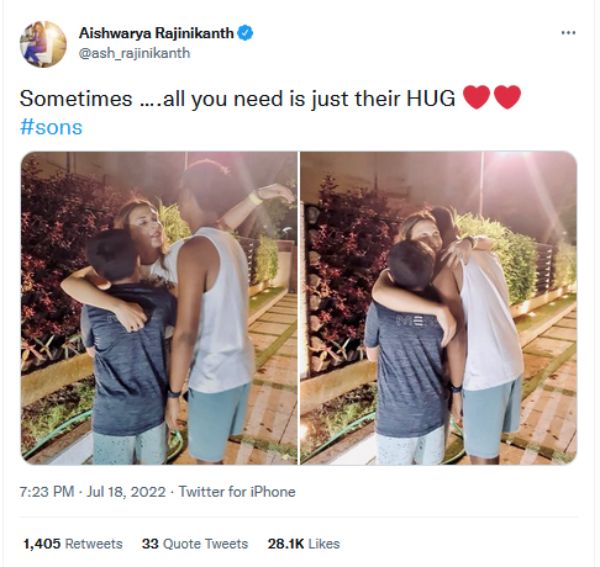Click the Jul 18, 2022 date
Image resolution: width=600 pixels, height=567 pixels.
click(126, 492)
